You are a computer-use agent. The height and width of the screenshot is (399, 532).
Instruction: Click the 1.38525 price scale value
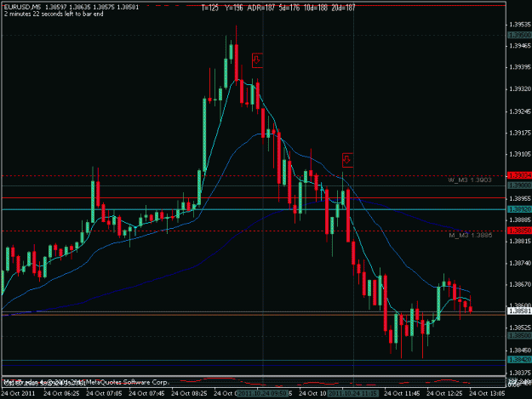(x=520, y=328)
